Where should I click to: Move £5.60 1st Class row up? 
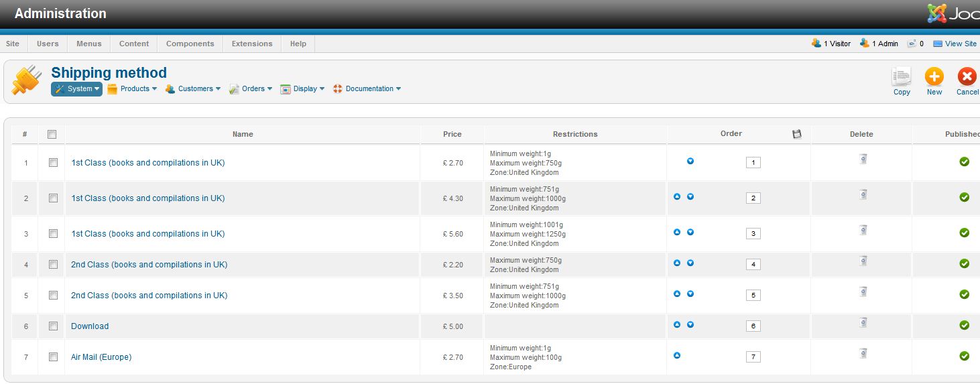point(677,232)
